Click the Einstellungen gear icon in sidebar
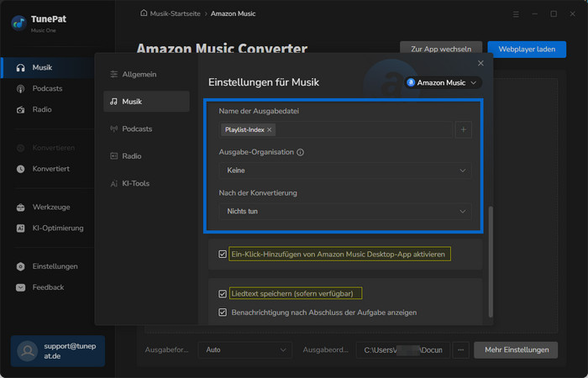Viewport: 588px width, 378px height. click(21, 266)
